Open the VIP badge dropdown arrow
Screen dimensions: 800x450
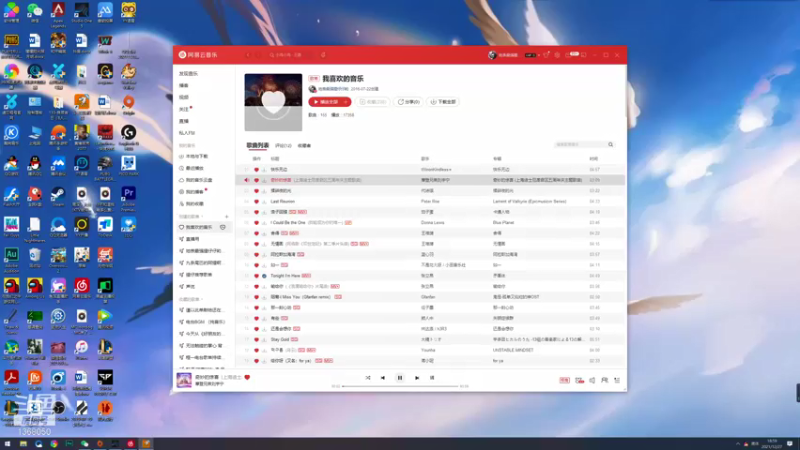pos(539,55)
